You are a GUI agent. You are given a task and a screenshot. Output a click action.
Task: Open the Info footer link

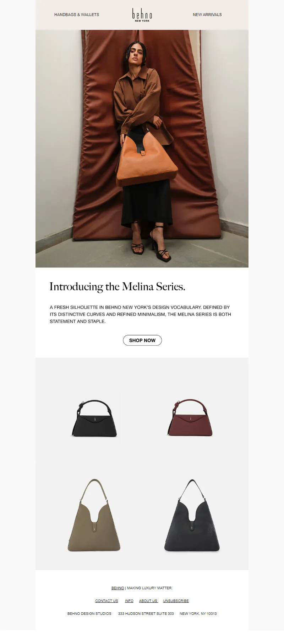[x=129, y=601]
